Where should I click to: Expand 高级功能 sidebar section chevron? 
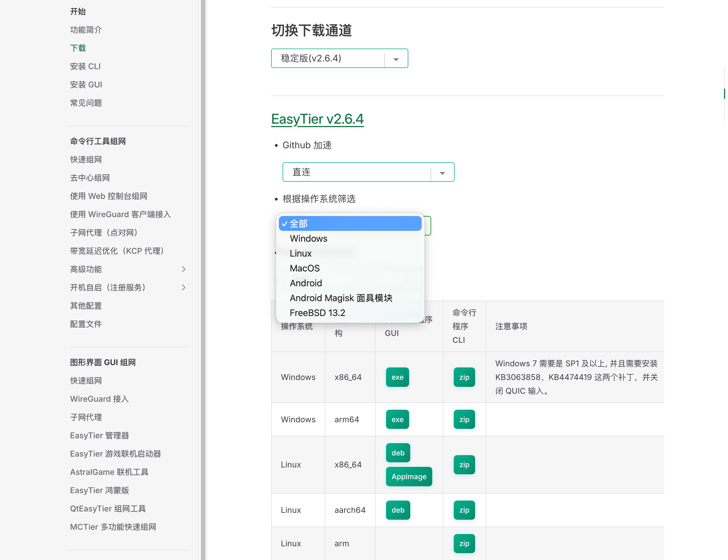tap(183, 269)
